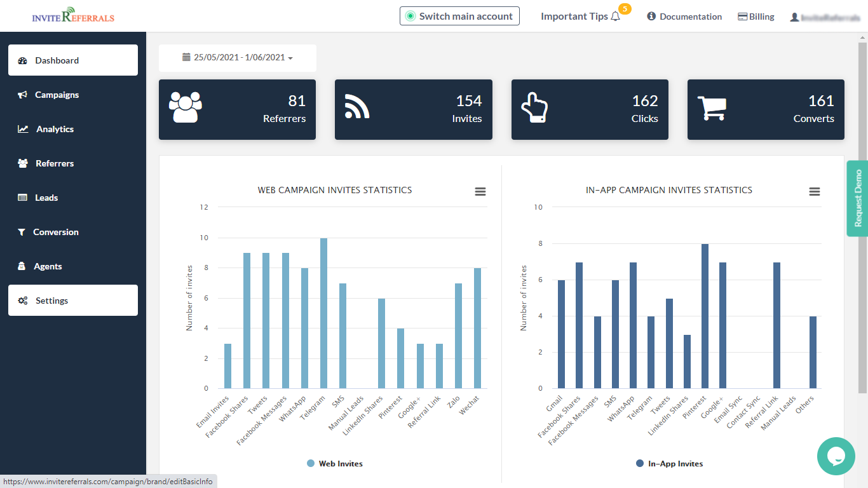Open Web Campaign chart hamburger menu
The width and height of the screenshot is (868, 488).
coord(480,191)
